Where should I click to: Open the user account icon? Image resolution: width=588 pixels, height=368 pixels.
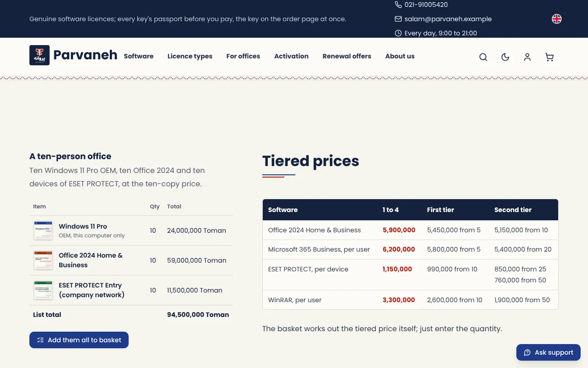click(527, 57)
